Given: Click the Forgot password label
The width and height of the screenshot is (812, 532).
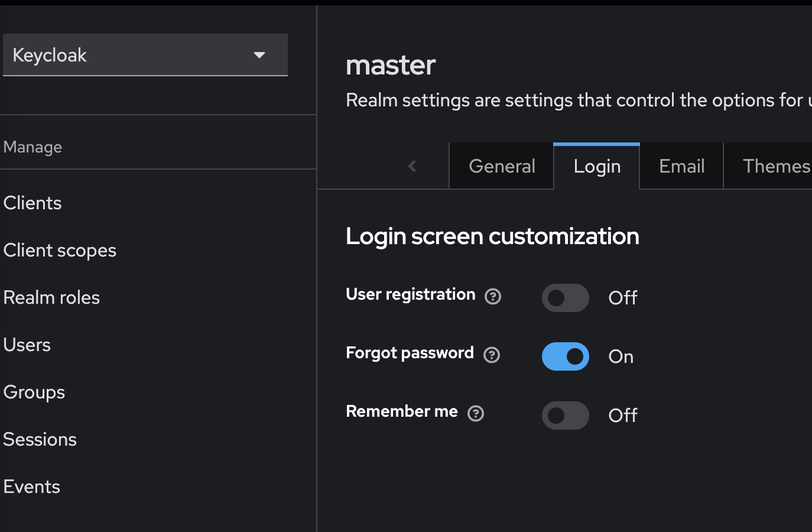Looking at the screenshot, I should coord(410,353).
